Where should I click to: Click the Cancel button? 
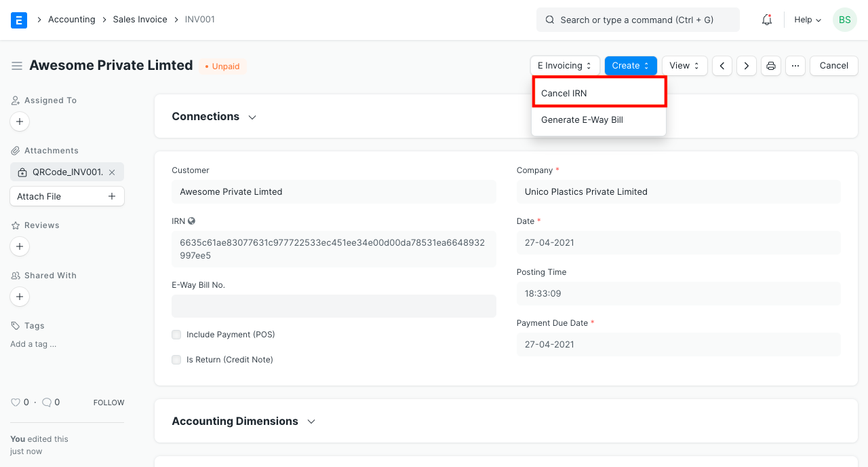(x=833, y=65)
